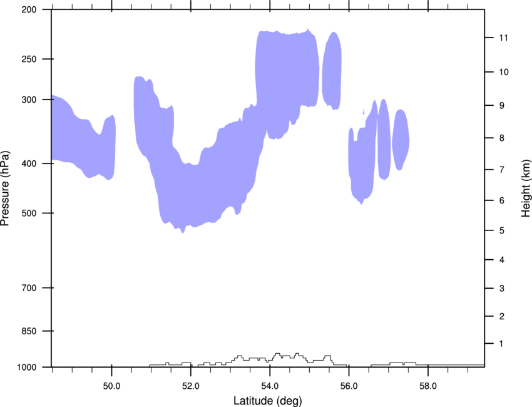Select the 1000 pressure tick label
Viewport: 532px width, 407px height.
coord(27,368)
